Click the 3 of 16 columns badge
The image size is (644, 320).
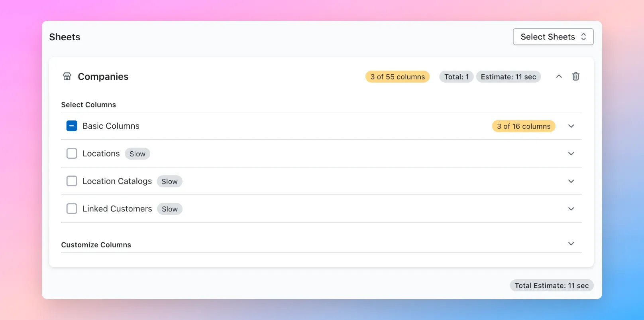point(524,126)
